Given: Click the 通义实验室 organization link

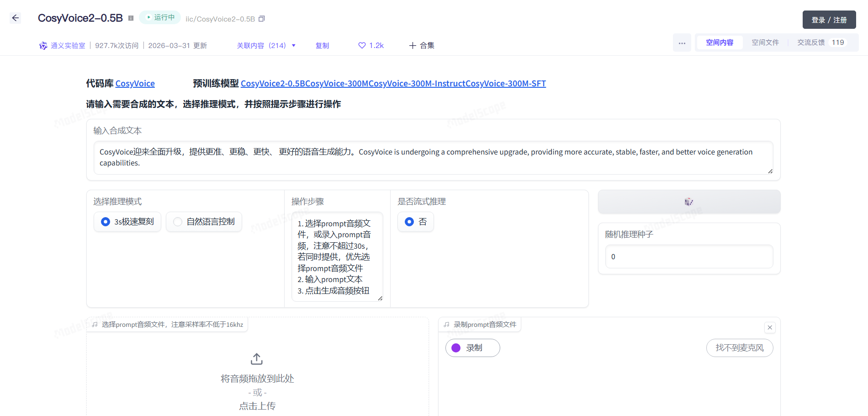Looking at the screenshot, I should 68,46.
